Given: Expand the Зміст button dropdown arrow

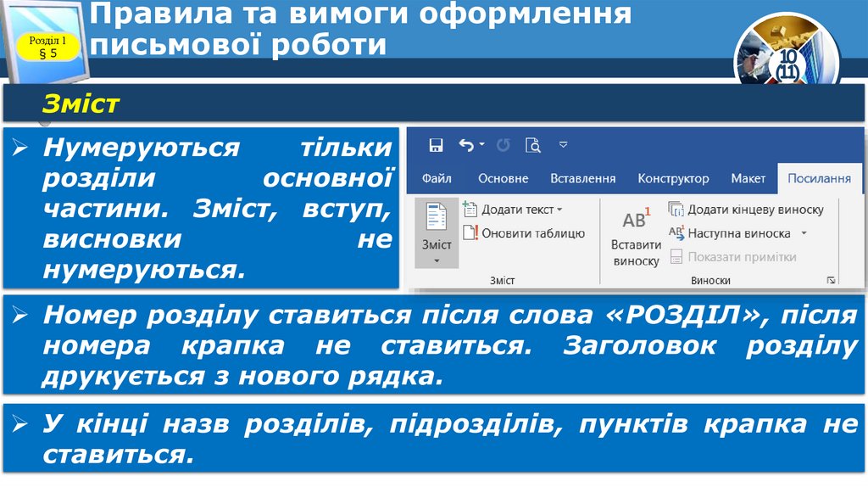Looking at the screenshot, I should pyautogui.click(x=437, y=260).
